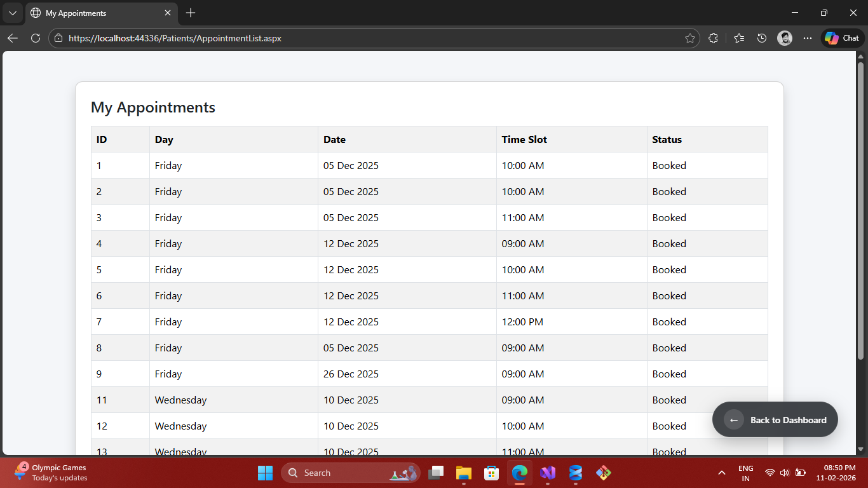The height and width of the screenshot is (488, 868).
Task: Click the browser back arrow
Action: pos(13,38)
